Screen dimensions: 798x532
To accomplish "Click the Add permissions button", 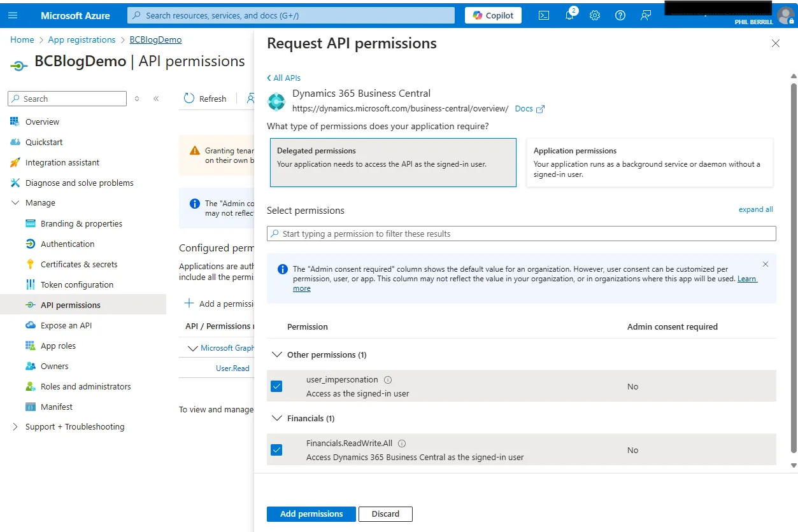I will (311, 514).
